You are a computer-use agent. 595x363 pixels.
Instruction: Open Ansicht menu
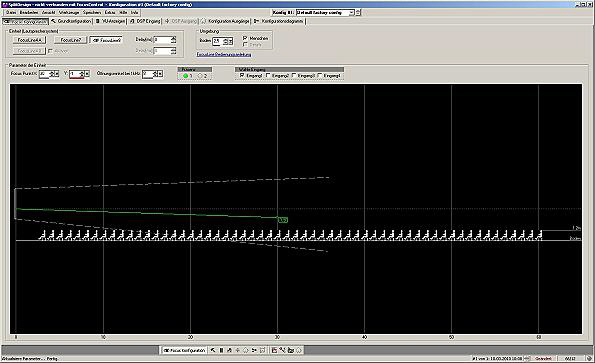click(x=49, y=13)
